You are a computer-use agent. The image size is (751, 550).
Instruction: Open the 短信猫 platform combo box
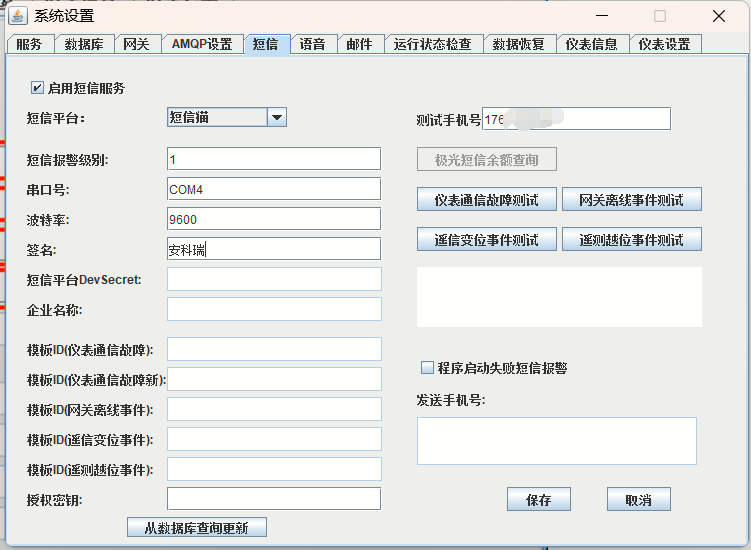[217, 118]
